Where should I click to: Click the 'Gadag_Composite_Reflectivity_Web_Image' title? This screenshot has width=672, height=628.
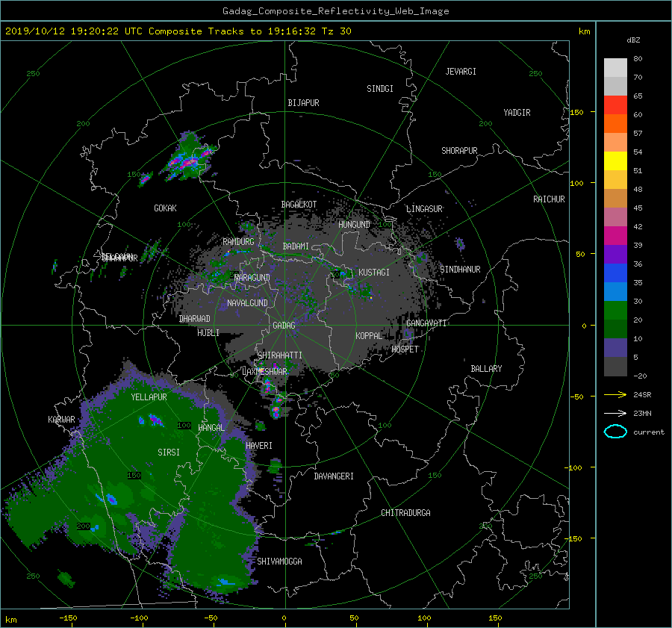click(x=335, y=11)
